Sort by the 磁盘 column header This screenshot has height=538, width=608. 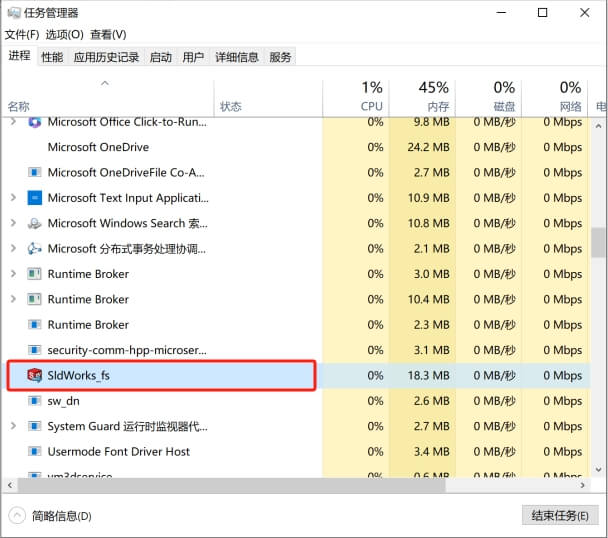489,98
